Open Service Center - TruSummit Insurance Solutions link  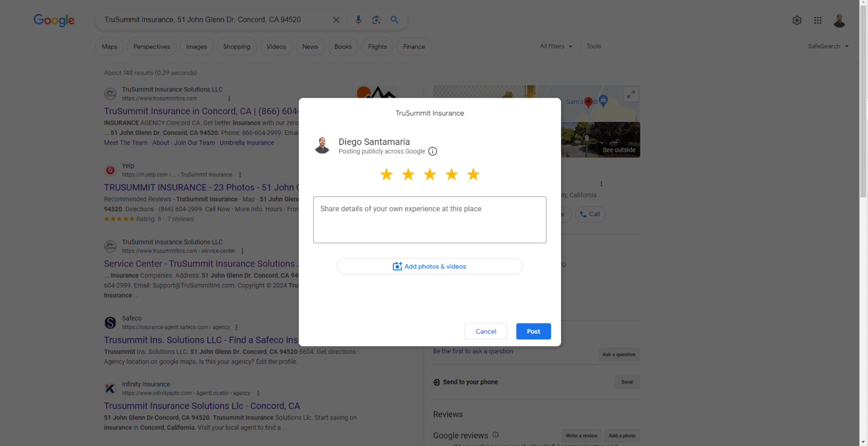pyautogui.click(x=201, y=264)
